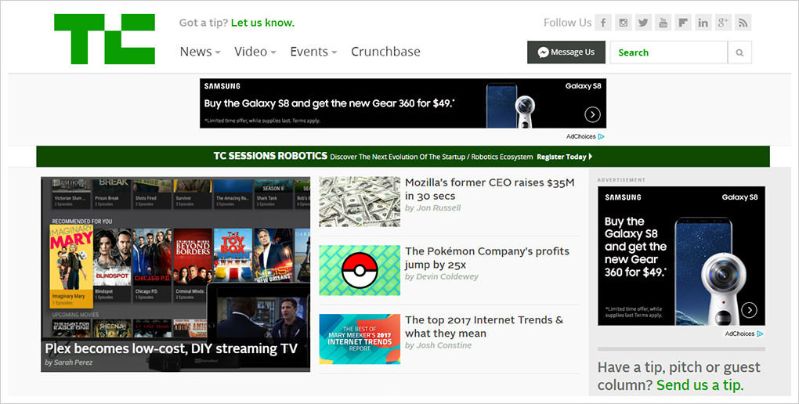The image size is (799, 404).
Task: Open the Crunchbase menu item
Action: coord(386,51)
